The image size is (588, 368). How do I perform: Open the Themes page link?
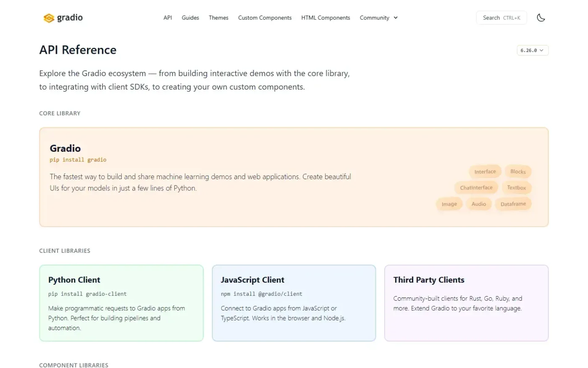(x=218, y=18)
